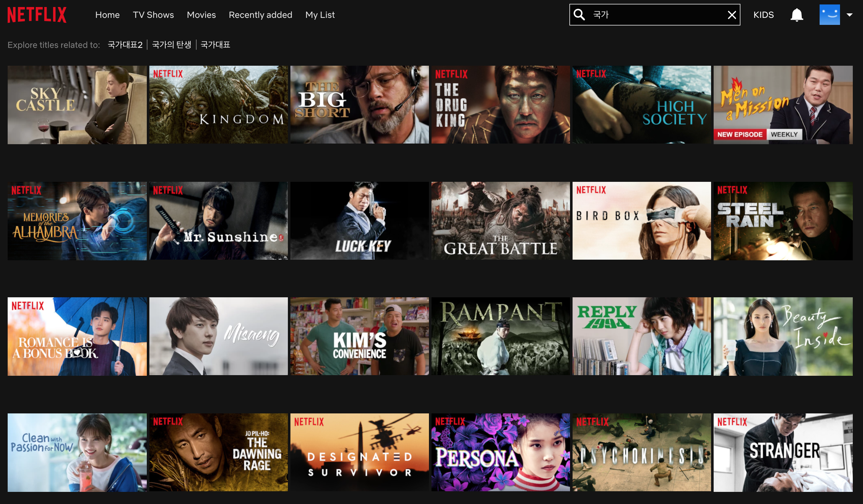Select Designated Survivor thumbnail

360,452
